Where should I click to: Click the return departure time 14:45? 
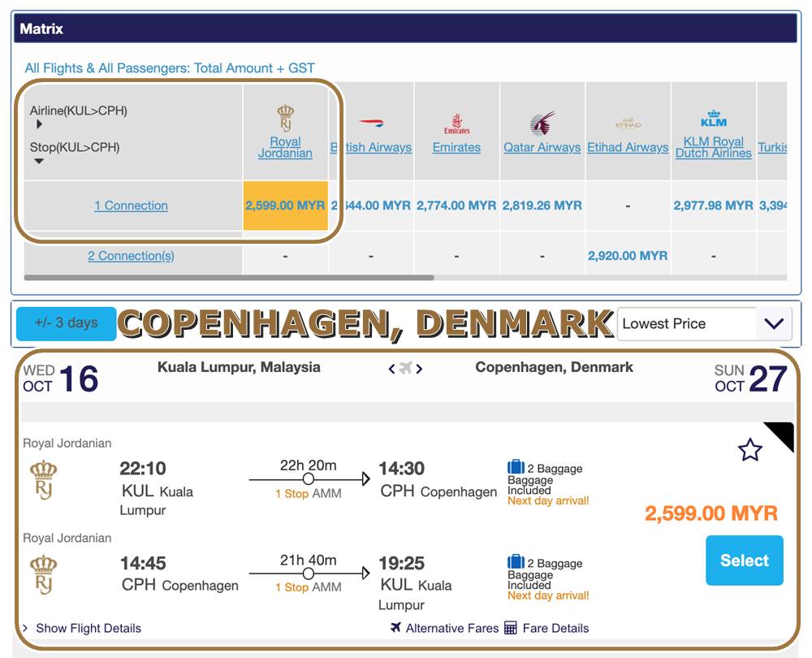143,563
